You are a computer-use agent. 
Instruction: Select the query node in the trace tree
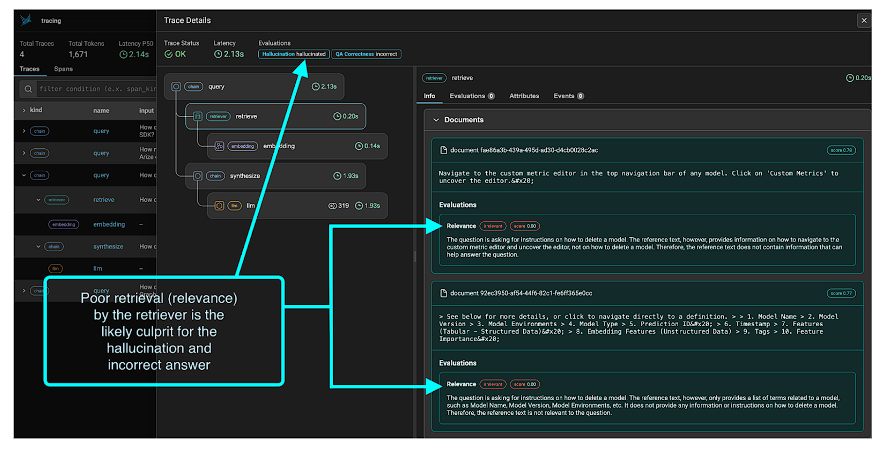click(255, 87)
